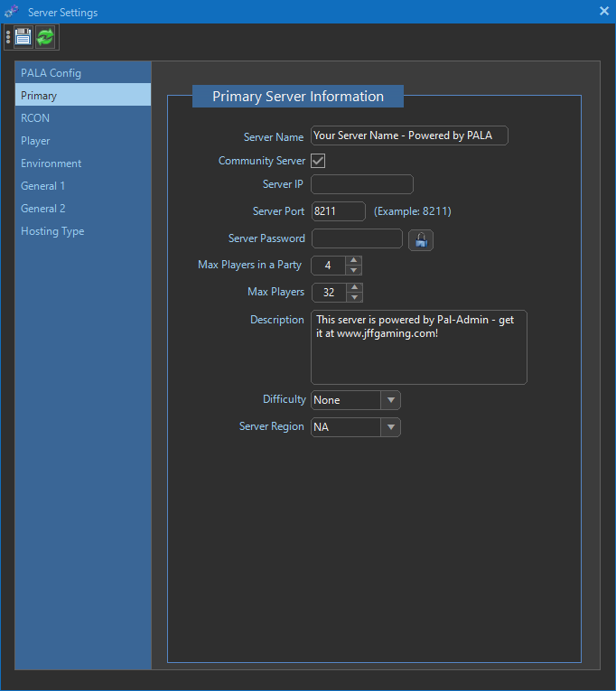This screenshot has height=691, width=616.
Task: Click the Server Name text field
Action: coord(409,135)
